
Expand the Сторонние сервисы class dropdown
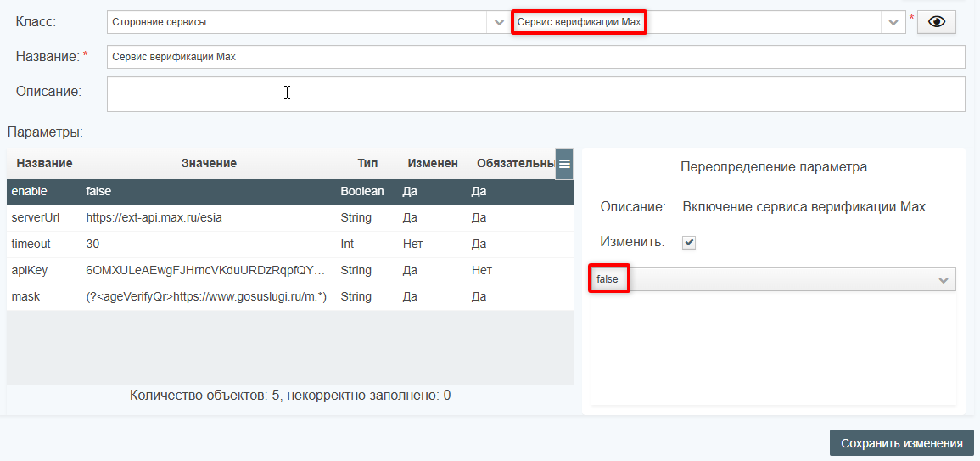click(500, 22)
